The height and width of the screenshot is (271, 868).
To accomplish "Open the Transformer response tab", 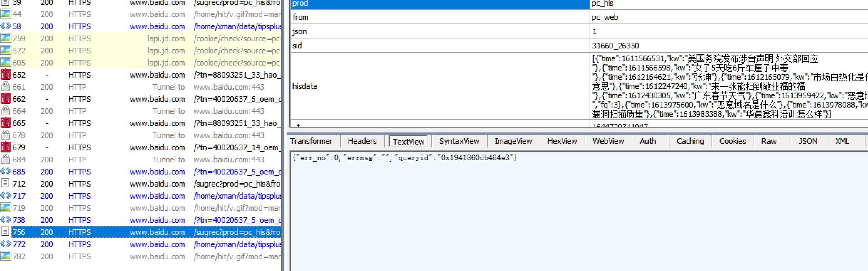I will 311,141.
